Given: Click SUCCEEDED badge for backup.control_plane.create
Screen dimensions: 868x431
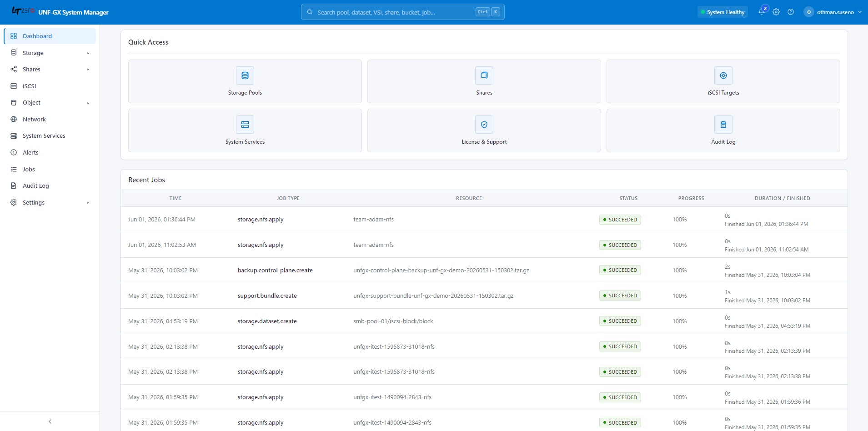Looking at the screenshot, I should pyautogui.click(x=620, y=270).
